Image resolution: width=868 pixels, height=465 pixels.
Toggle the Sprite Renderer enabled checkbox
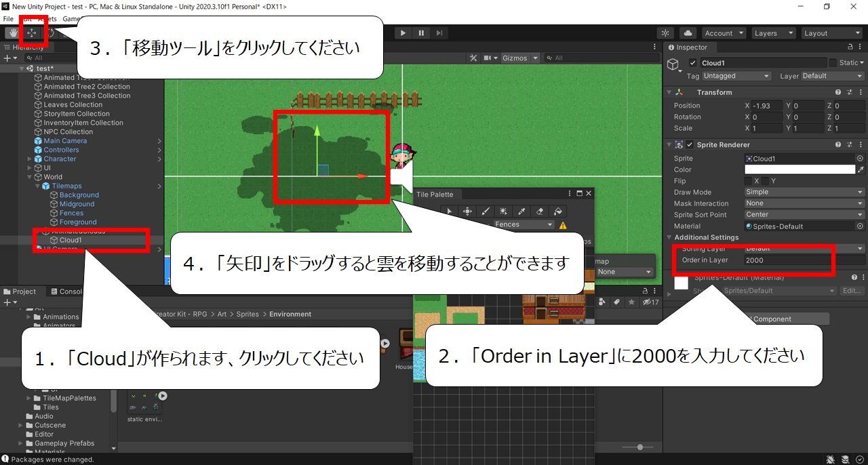pos(690,144)
